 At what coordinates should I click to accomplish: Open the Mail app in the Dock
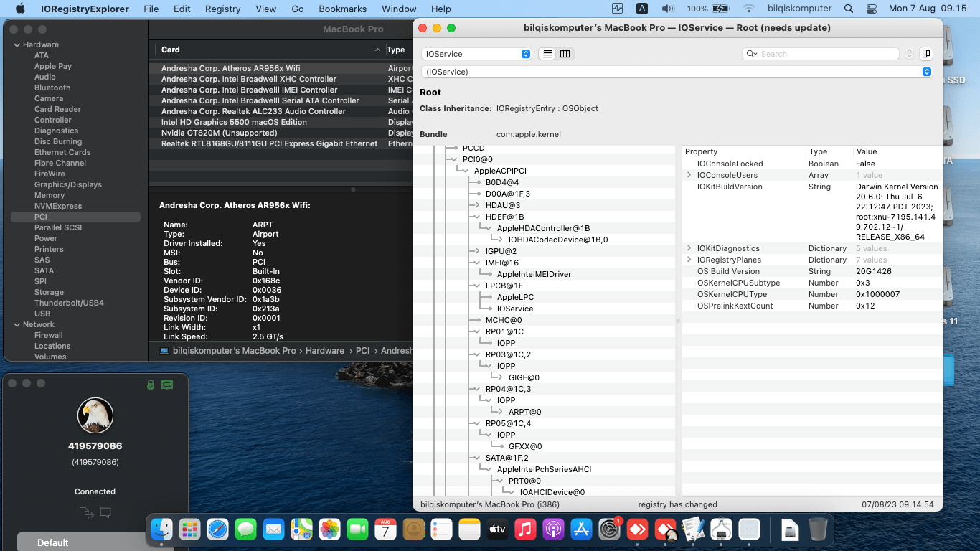pos(273,530)
